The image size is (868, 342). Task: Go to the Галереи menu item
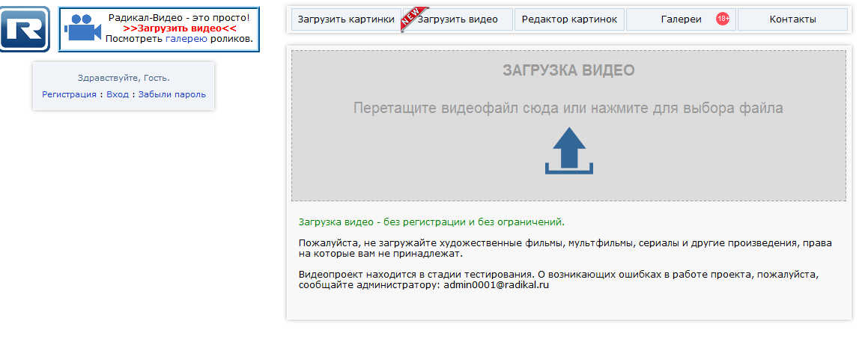(x=681, y=19)
